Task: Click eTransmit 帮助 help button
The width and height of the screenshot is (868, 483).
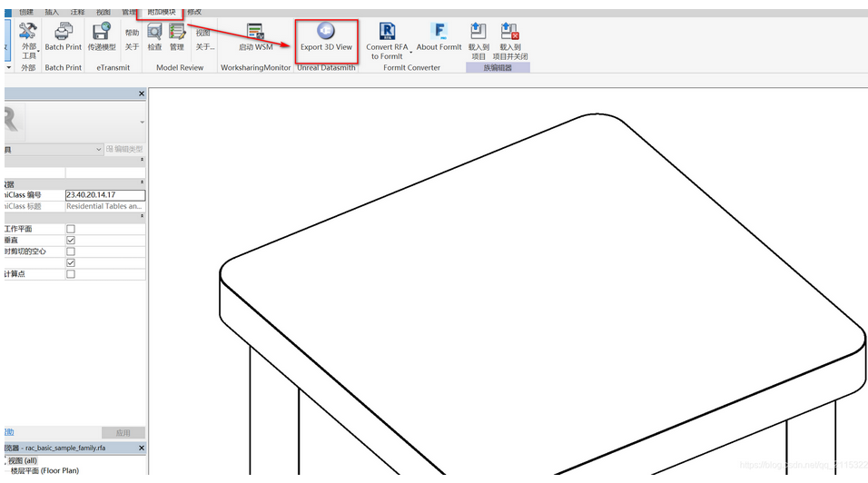Action: (132, 33)
